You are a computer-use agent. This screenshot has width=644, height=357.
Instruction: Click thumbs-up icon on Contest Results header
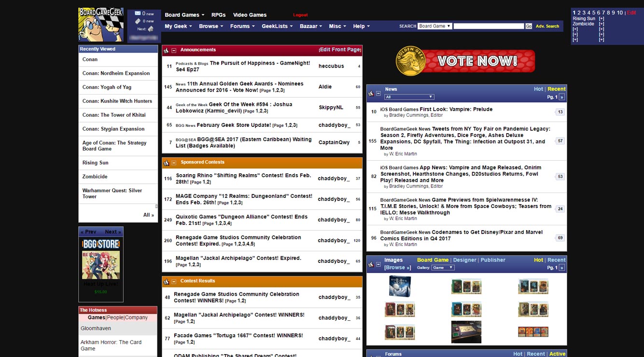(166, 281)
